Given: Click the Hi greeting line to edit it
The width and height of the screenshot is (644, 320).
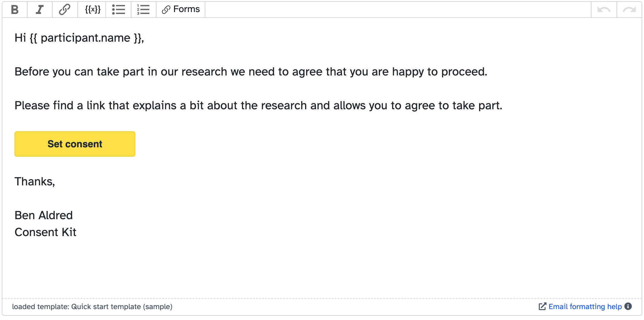Looking at the screenshot, I should [x=79, y=38].
